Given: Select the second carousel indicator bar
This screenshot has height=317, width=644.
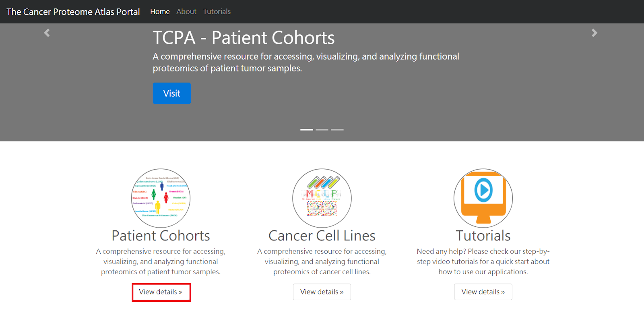Looking at the screenshot, I should point(322,130).
